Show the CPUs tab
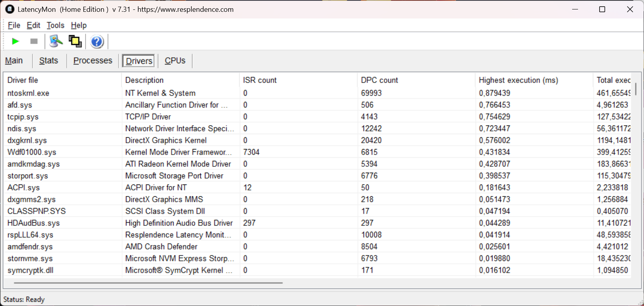This screenshot has height=306, width=644. coord(175,61)
